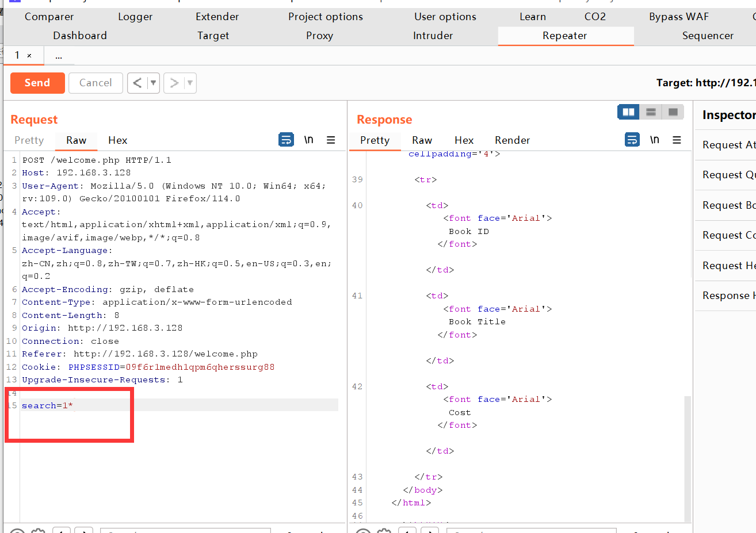Toggle response word wrap icon
Screen dimensions: 756x533
click(x=632, y=140)
